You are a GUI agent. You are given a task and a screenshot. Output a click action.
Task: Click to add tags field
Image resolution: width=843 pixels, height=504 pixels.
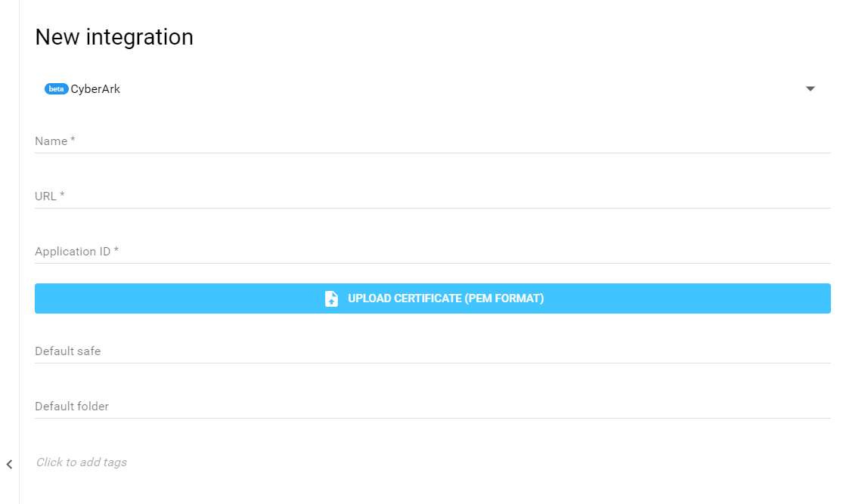82,462
